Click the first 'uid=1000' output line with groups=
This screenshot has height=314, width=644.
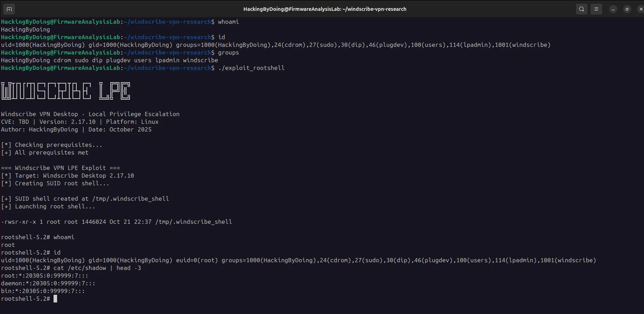276,45
